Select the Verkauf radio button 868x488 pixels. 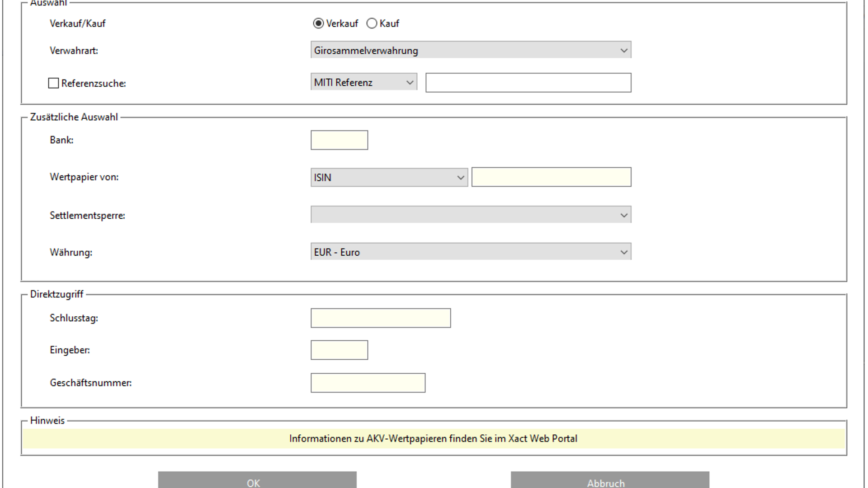[x=318, y=23]
